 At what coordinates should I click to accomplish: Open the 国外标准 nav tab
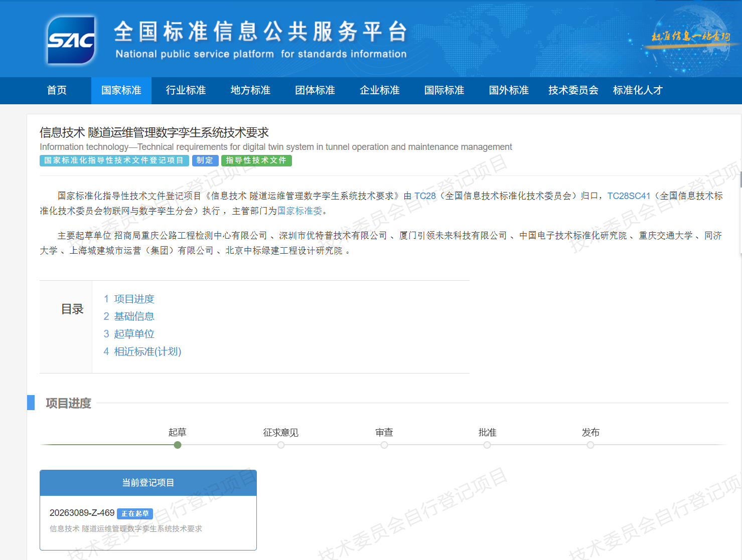pos(509,90)
